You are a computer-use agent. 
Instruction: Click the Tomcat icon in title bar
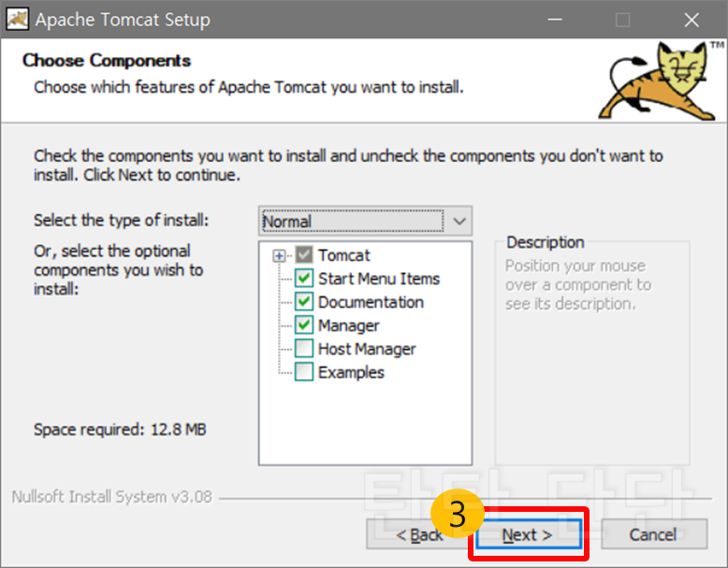point(18,20)
